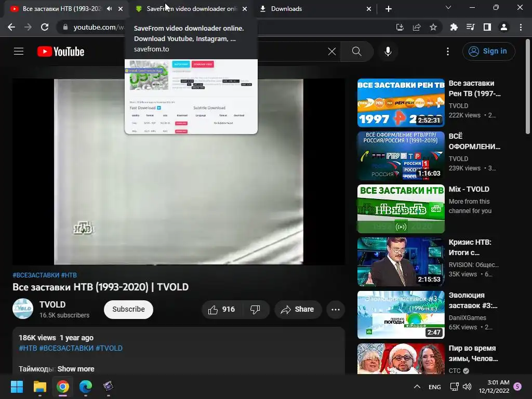Screen dimensions: 532x399
Task: Close the YouTube tab
Action: 121,9
